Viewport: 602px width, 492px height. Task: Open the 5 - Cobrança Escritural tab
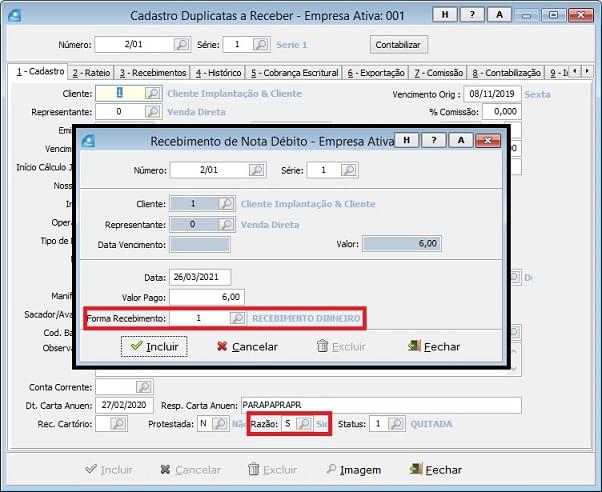294,73
